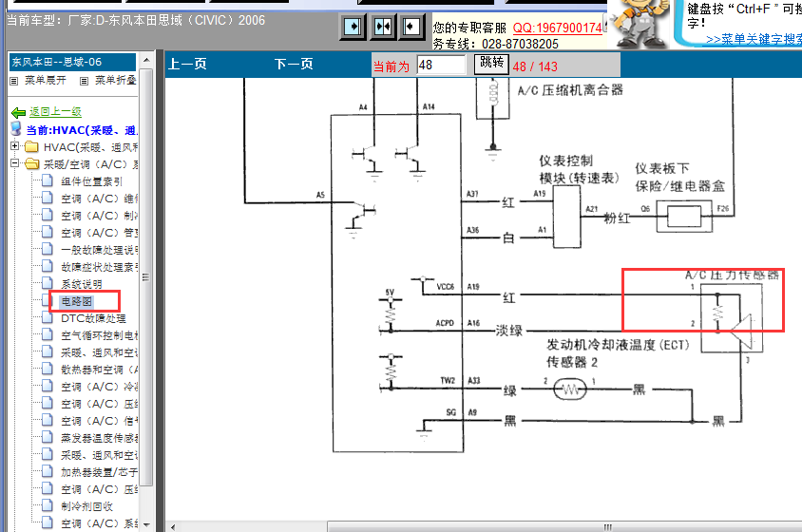The image size is (802, 532).
Task: Open 蒸发器温度传感器 tree item
Action: [99, 438]
